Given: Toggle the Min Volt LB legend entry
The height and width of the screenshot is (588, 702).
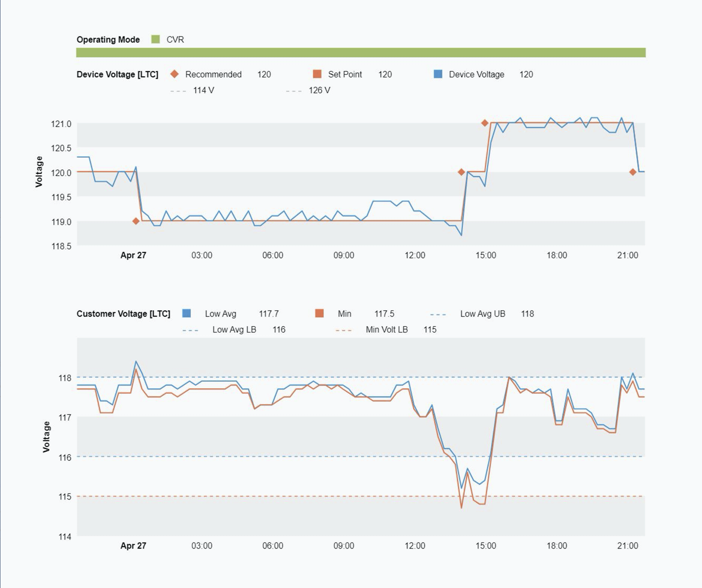Looking at the screenshot, I should tap(386, 330).
